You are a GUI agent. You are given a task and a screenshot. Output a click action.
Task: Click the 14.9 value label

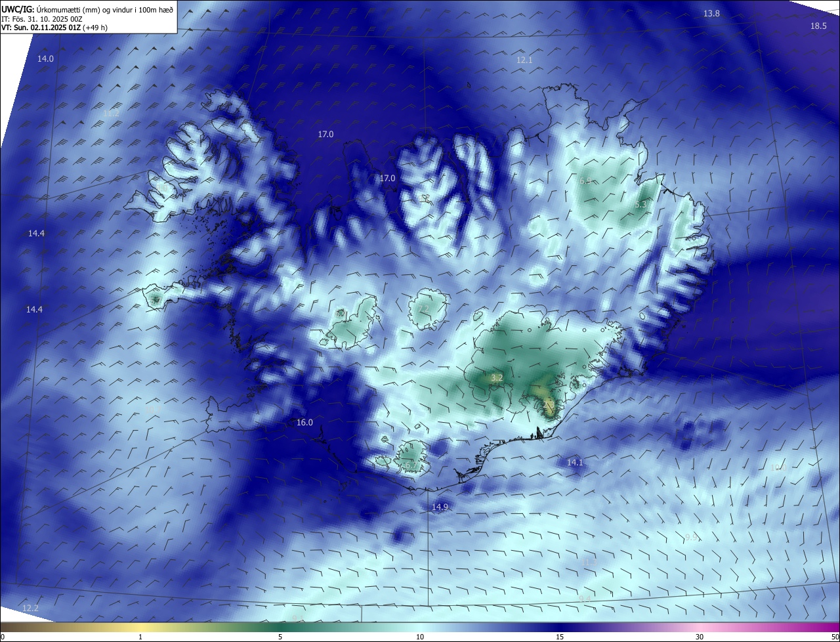click(x=440, y=507)
